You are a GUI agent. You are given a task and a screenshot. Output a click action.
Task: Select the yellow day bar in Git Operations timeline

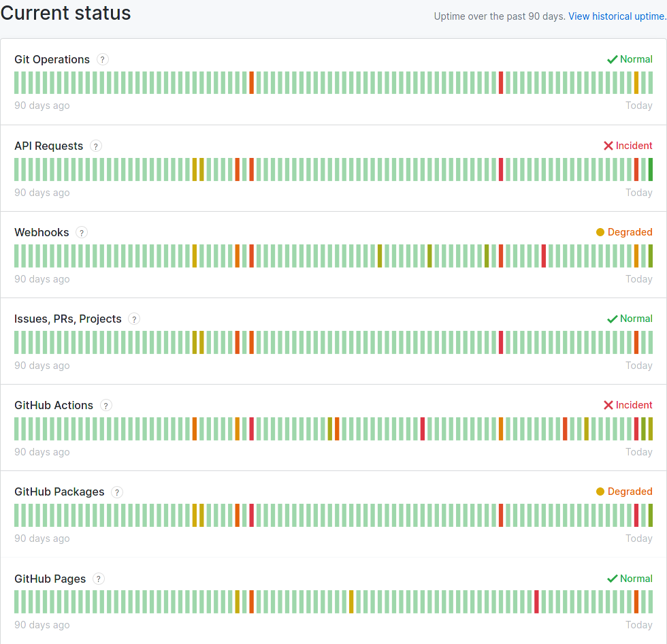[x=636, y=82]
